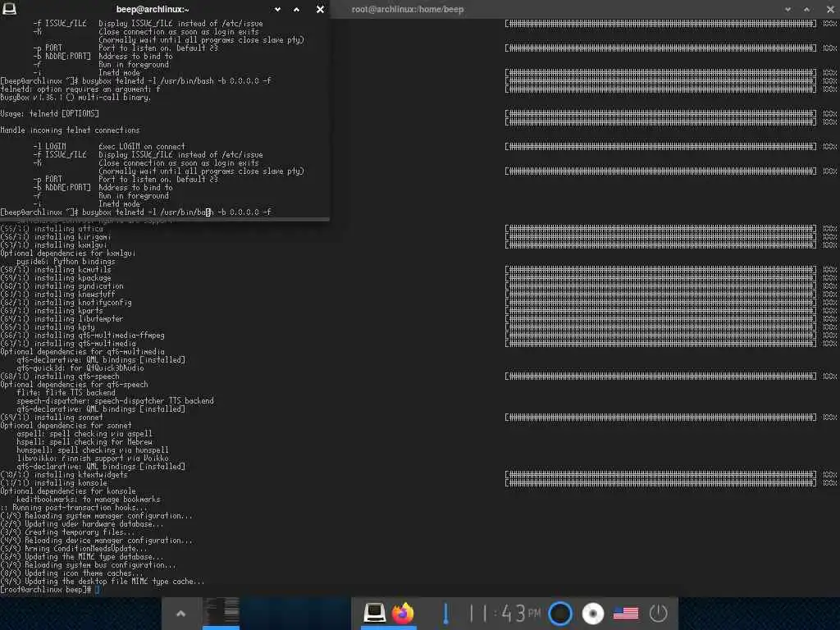This screenshot has width=840, height=630.
Task: Click 'Running post-transaction hooks...' line
Action: (x=74, y=507)
